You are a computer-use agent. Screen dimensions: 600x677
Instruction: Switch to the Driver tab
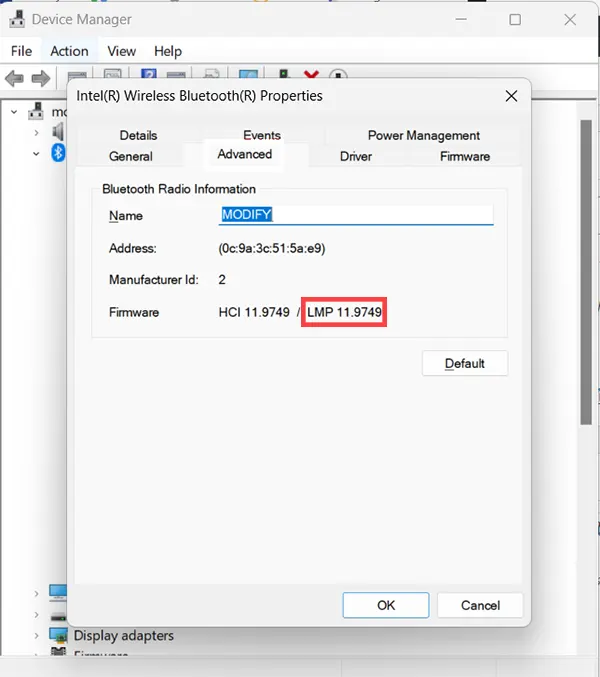(355, 156)
